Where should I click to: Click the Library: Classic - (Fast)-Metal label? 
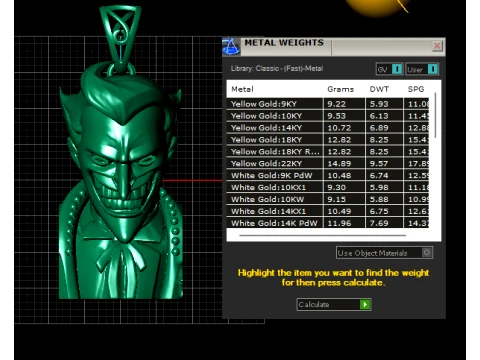click(277, 69)
